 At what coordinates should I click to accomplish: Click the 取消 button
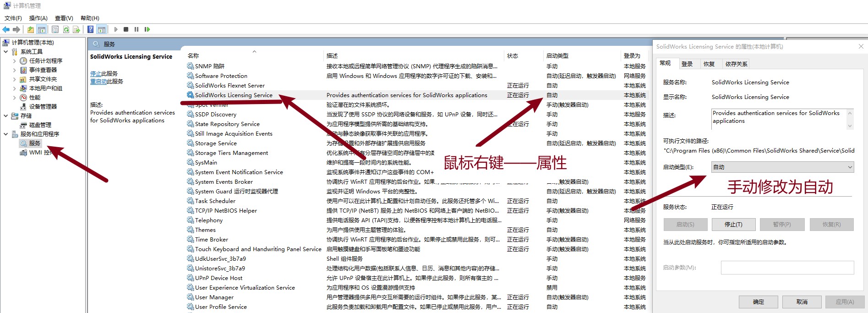[x=802, y=302]
